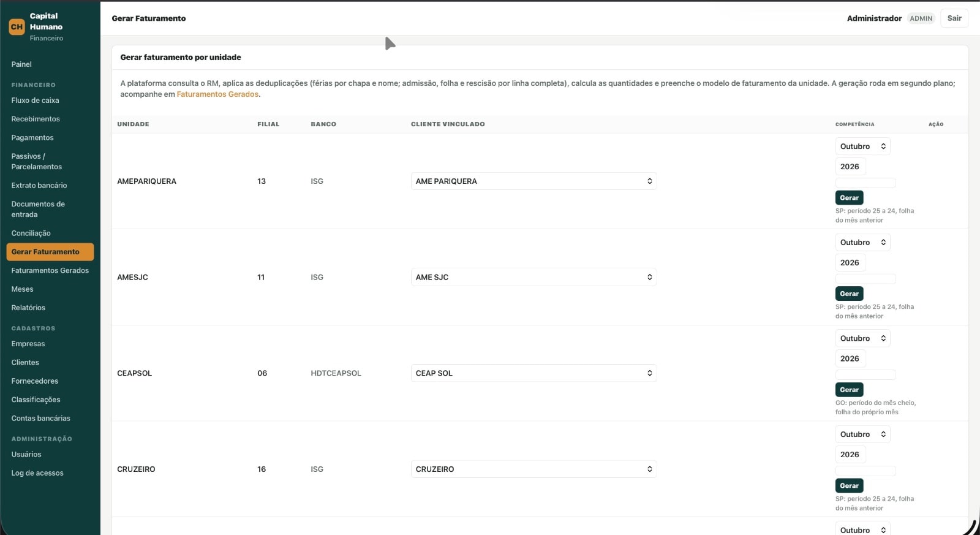Click the CH Capital Humano logo icon
The width and height of the screenshot is (980, 535).
[17, 27]
